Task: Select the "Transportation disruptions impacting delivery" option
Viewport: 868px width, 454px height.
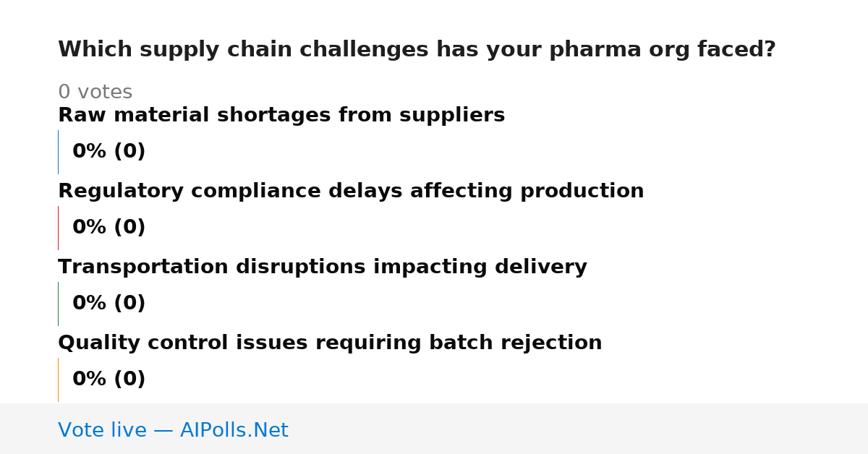Action: coord(323,267)
